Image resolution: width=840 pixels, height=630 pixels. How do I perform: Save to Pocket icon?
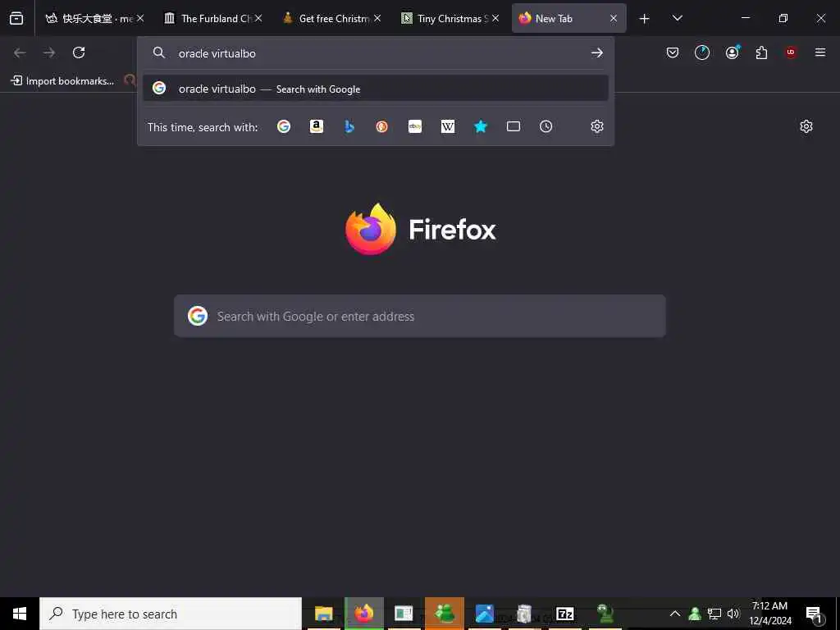(x=673, y=52)
